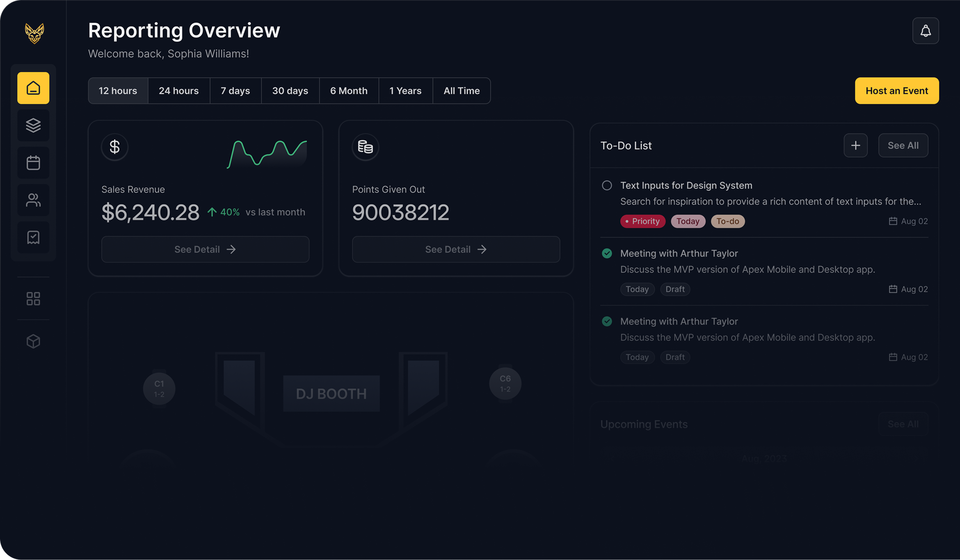Switch to the 30 days tab
This screenshot has width=960, height=560.
click(x=290, y=91)
